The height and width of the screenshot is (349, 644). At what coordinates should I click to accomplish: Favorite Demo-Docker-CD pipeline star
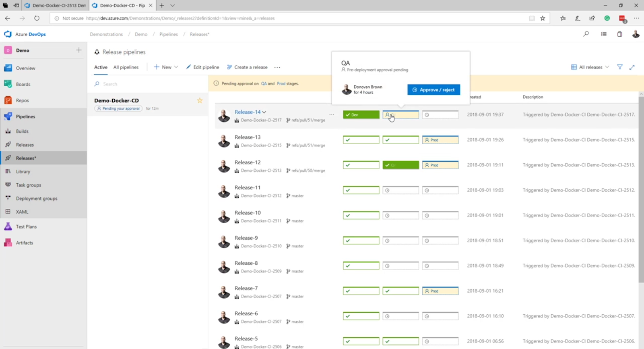coord(200,100)
